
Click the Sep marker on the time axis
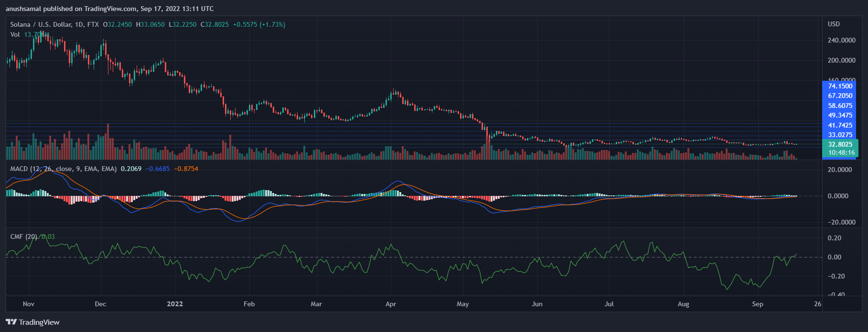pos(757,304)
